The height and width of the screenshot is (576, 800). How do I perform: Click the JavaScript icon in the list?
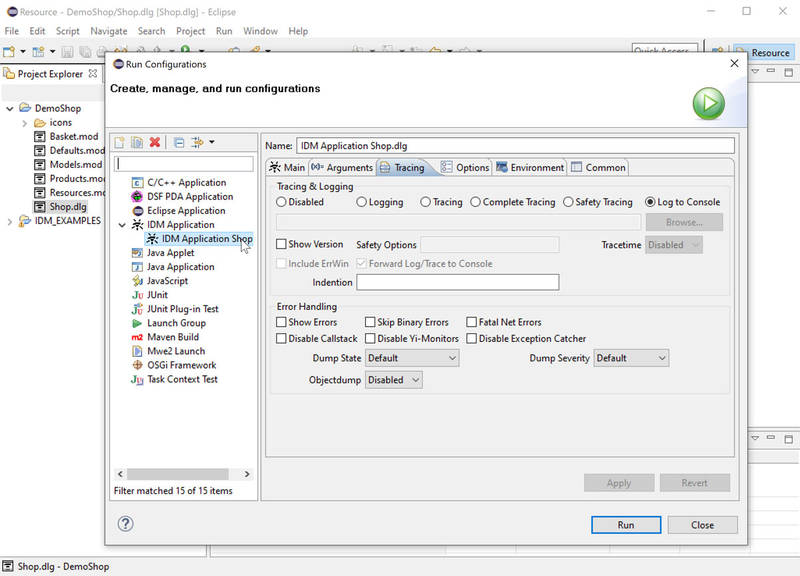click(137, 281)
